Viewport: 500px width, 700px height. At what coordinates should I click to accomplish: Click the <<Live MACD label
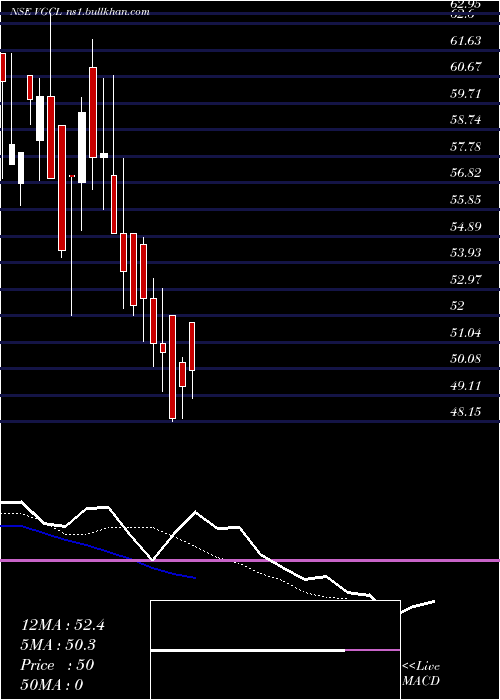(421, 674)
